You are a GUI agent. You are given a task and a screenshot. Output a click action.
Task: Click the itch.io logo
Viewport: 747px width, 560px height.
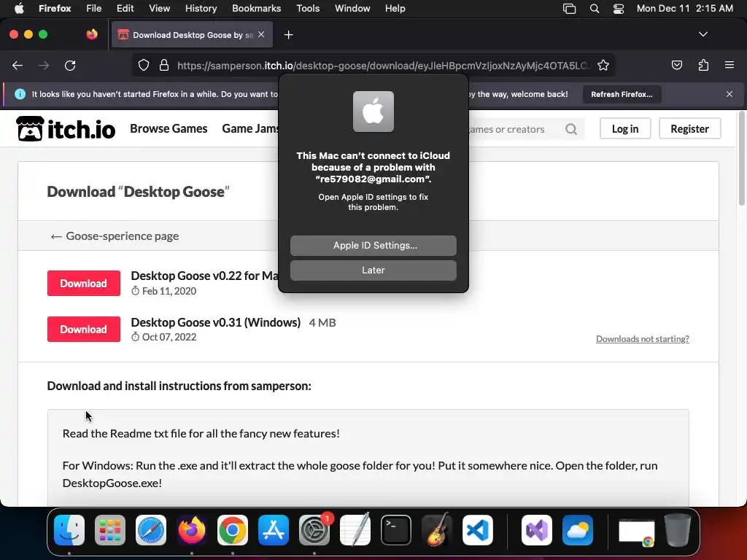coord(66,128)
